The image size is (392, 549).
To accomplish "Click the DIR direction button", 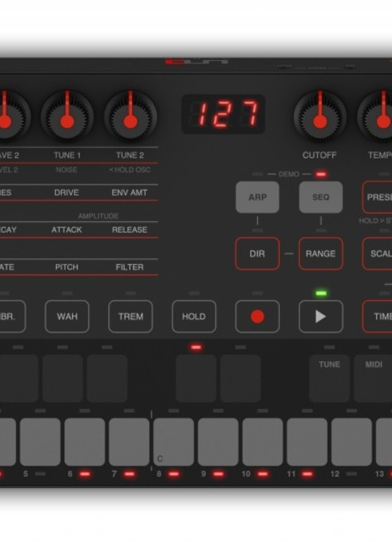I will [257, 253].
